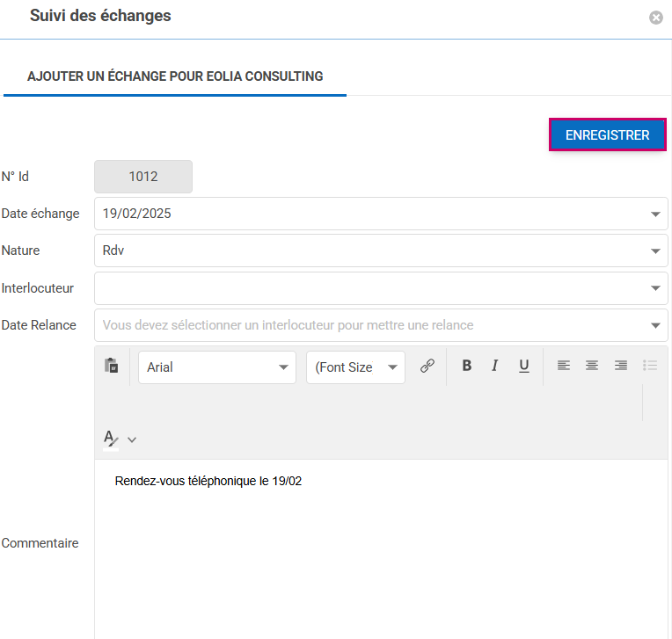This screenshot has width=672, height=639.
Task: Click into the comment text area
Action: click(x=378, y=554)
